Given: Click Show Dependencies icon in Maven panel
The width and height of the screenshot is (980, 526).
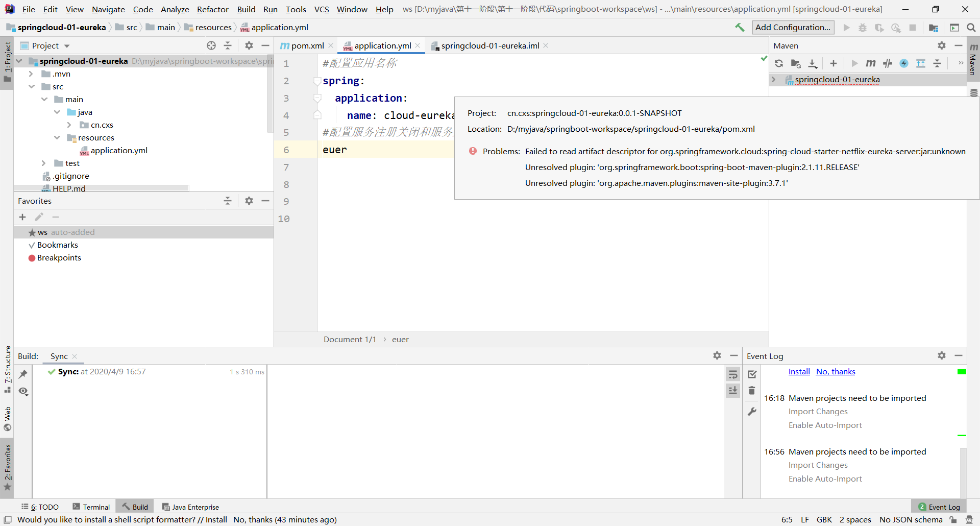Looking at the screenshot, I should coord(921,63).
